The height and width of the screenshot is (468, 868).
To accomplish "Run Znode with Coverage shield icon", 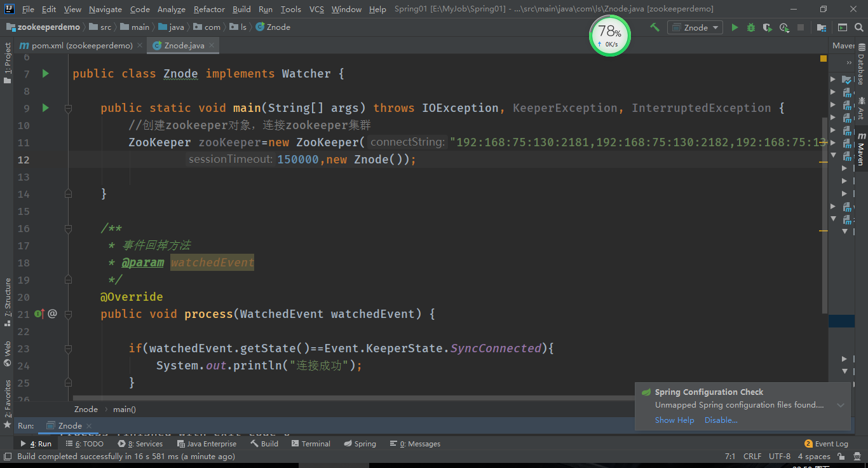I will [x=768, y=27].
